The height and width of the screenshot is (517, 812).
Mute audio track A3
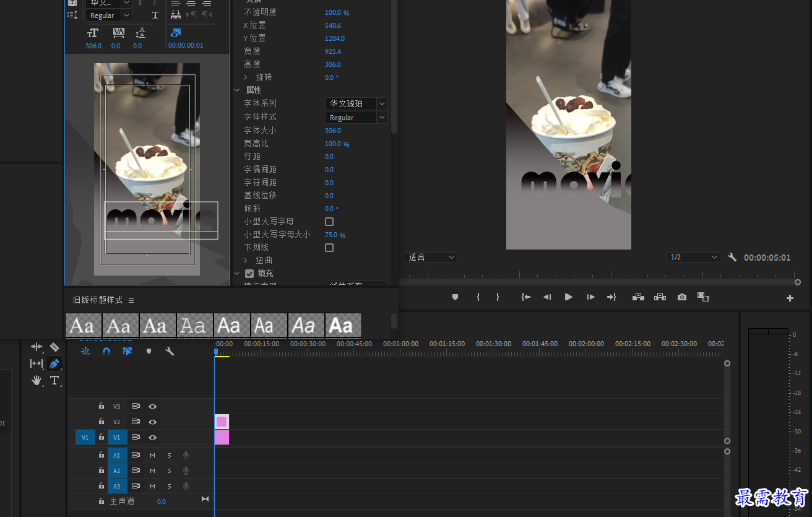[152, 486]
